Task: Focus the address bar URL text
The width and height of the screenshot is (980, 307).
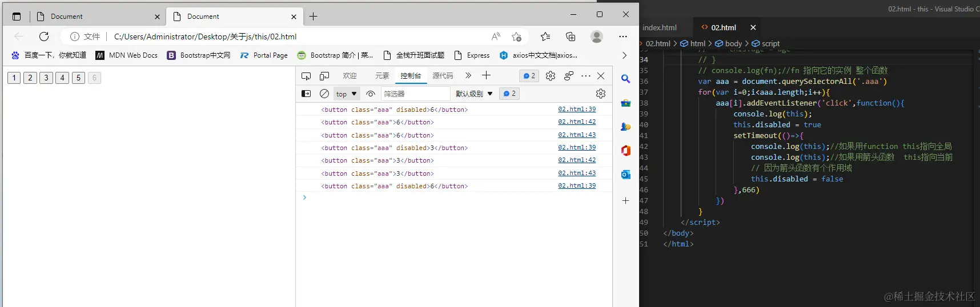Action: [205, 37]
